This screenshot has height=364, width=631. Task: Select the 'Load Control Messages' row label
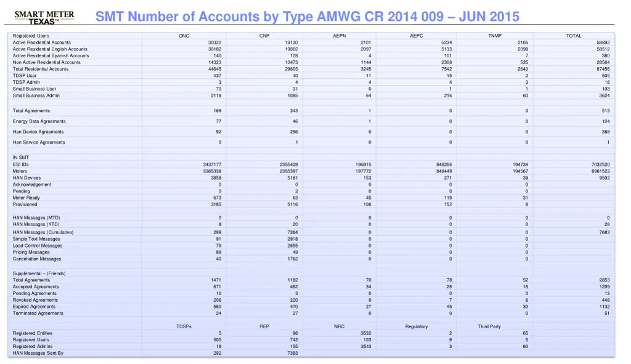(x=38, y=246)
